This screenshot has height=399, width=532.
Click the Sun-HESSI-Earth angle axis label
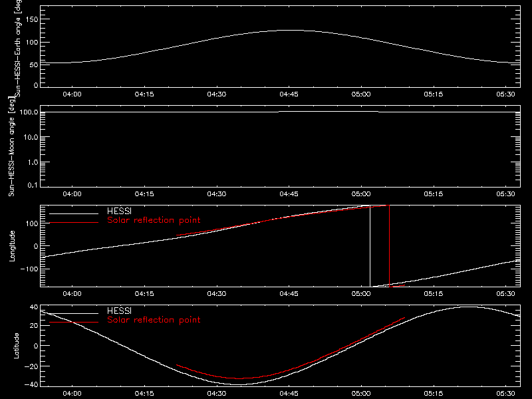click(x=18, y=48)
